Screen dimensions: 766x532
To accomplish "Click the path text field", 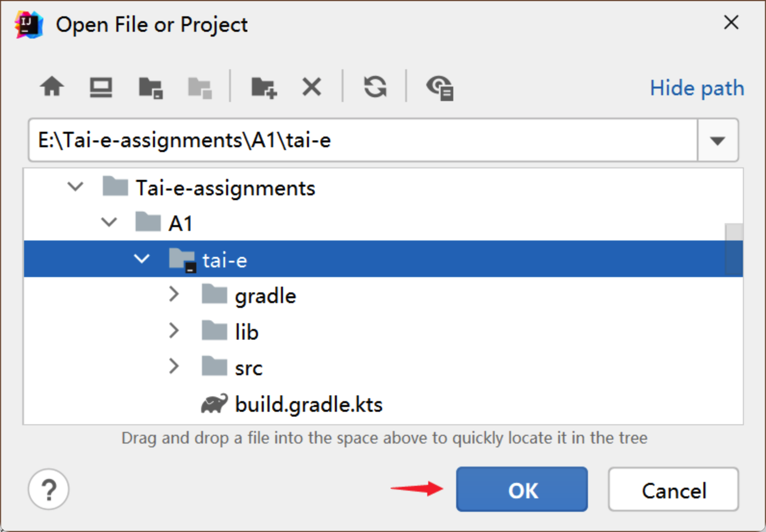I will coord(363,140).
